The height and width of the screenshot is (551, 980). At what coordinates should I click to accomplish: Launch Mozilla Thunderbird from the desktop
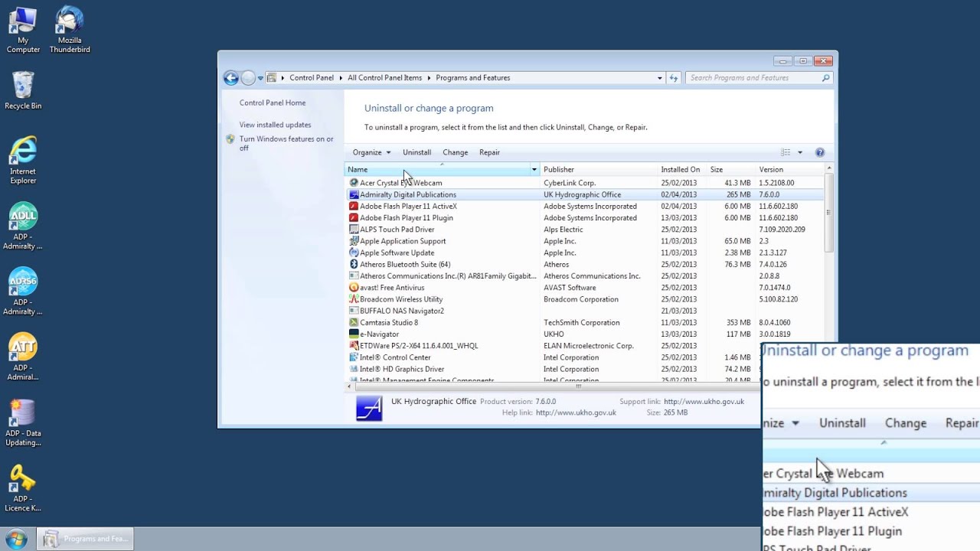click(x=70, y=31)
